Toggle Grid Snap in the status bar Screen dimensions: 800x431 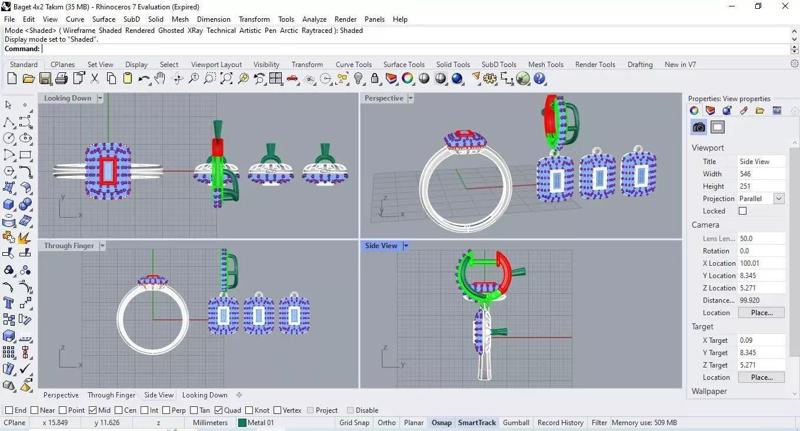(354, 423)
